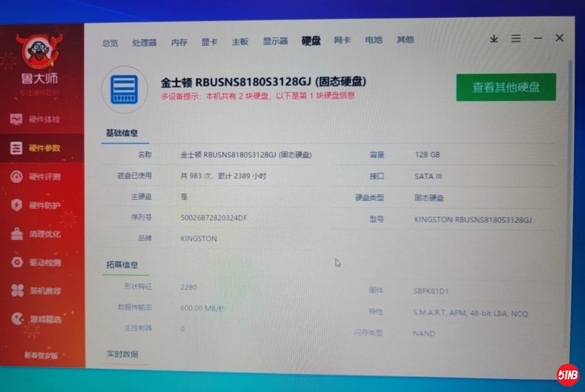
Task: Open 驱动检测 gear icon in sidebar
Action: pyautogui.click(x=17, y=262)
